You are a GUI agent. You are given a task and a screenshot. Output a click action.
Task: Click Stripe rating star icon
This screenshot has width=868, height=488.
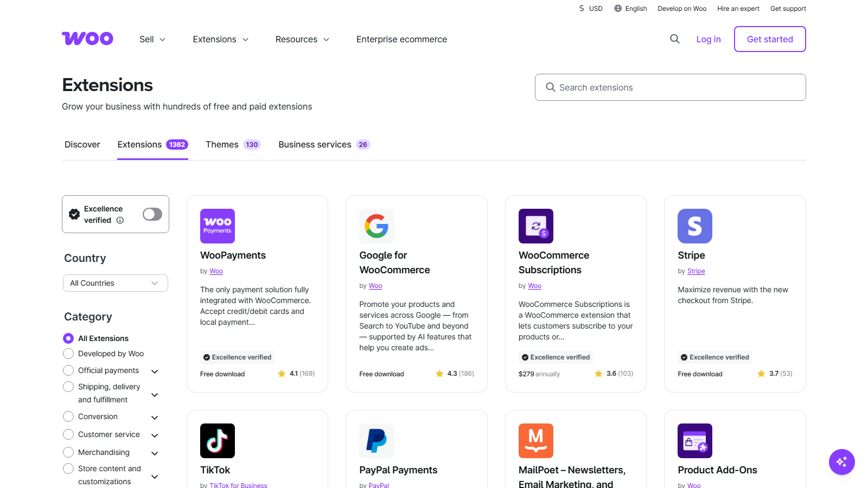tap(761, 374)
